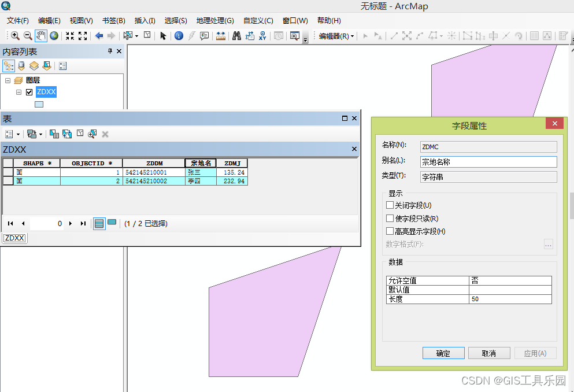Click the 张三 table cell

point(201,172)
